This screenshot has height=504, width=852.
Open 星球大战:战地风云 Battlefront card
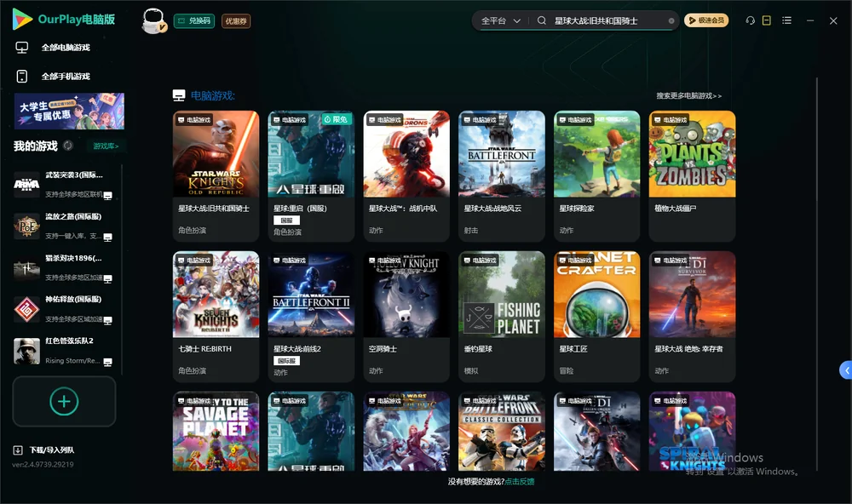point(502,176)
